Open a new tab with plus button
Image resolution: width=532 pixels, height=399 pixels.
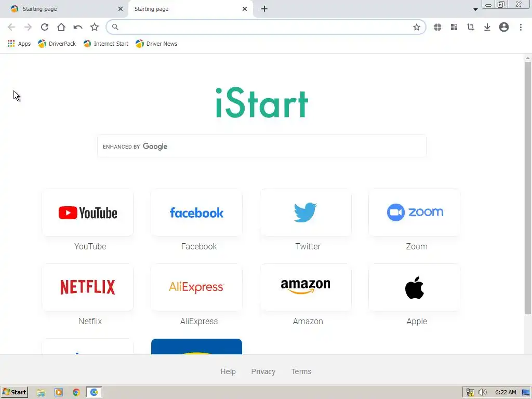coord(264,9)
